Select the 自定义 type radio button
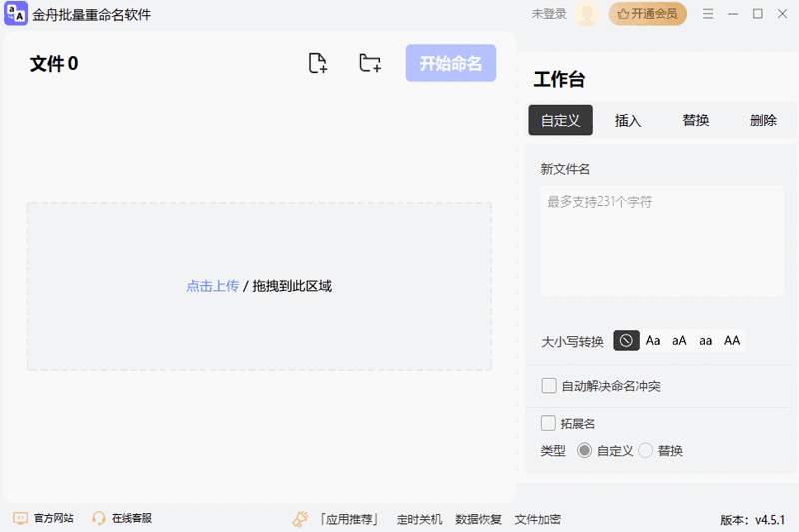 585,451
